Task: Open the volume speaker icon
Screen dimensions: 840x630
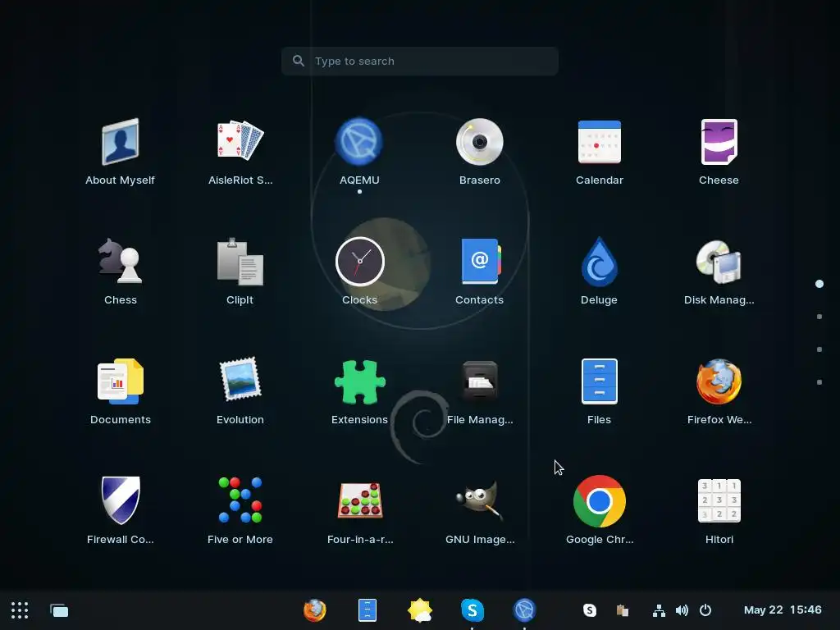Action: pos(682,610)
